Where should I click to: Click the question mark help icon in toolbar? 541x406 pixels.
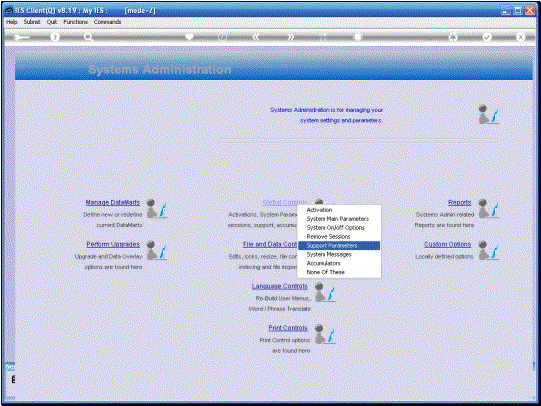click(x=55, y=37)
